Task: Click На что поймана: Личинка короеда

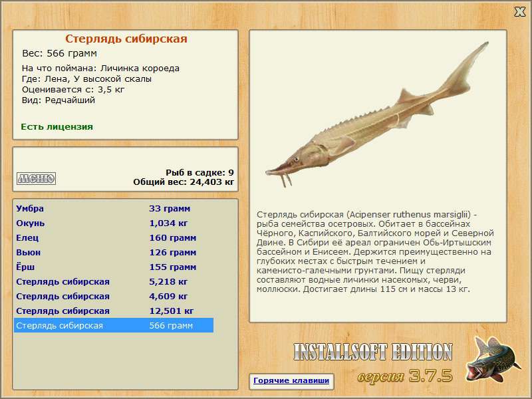Action: (x=100, y=68)
